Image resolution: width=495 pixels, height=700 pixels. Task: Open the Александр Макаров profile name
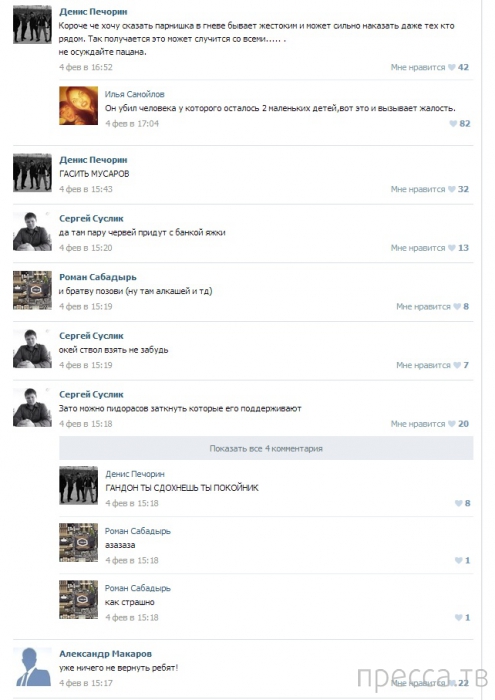point(105,654)
